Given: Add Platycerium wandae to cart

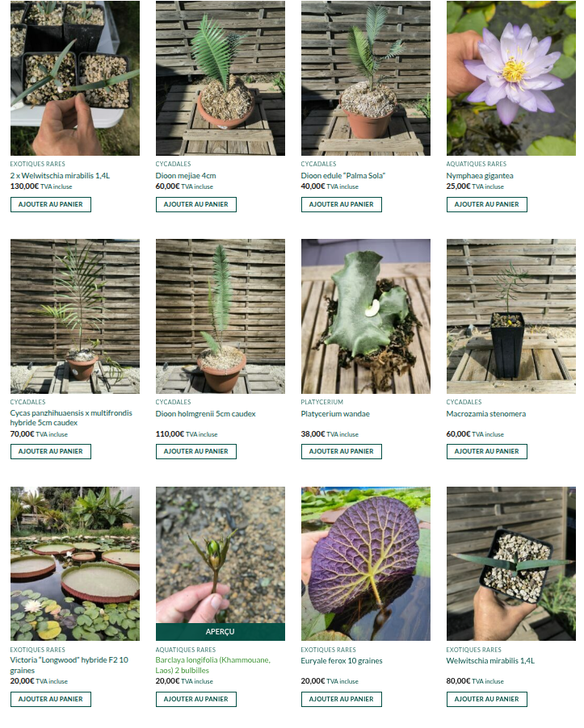Looking at the screenshot, I should coord(342,452).
